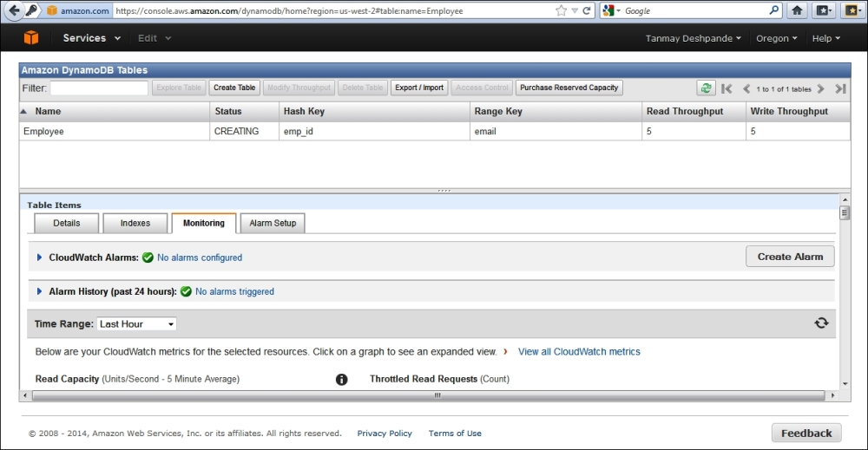Open the Time Range Last Hour dropdown
868x450 pixels.
click(137, 324)
